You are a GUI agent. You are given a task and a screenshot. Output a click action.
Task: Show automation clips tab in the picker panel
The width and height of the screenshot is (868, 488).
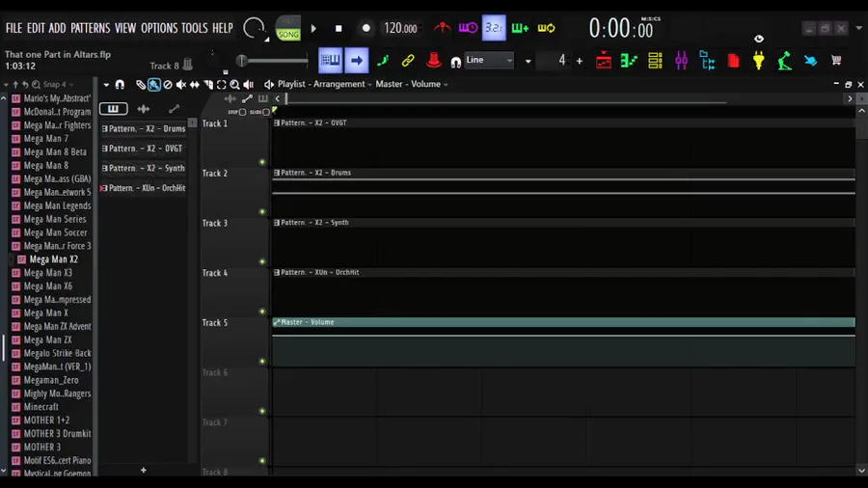[174, 109]
